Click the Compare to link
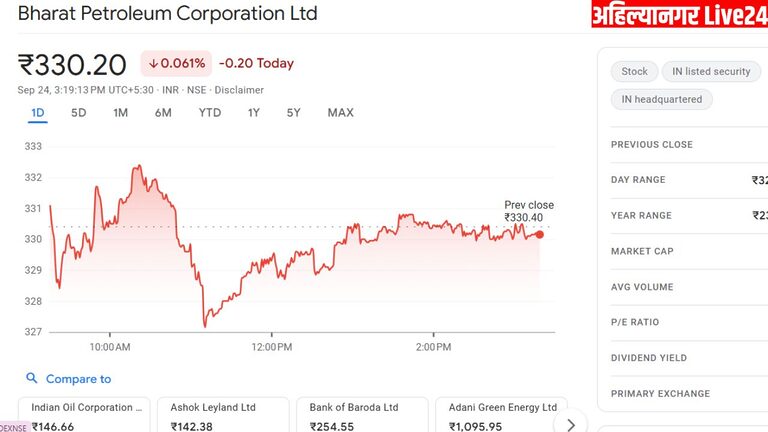 [x=78, y=379]
